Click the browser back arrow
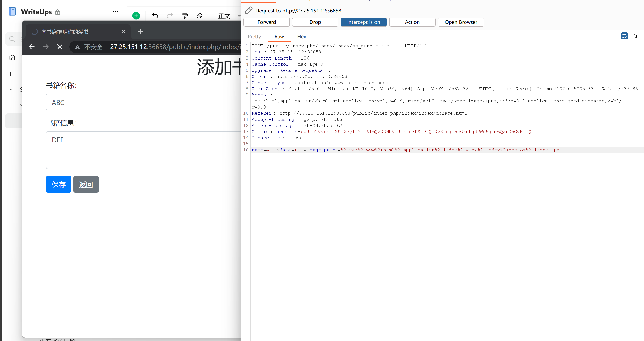This screenshot has height=341, width=644. 32,47
